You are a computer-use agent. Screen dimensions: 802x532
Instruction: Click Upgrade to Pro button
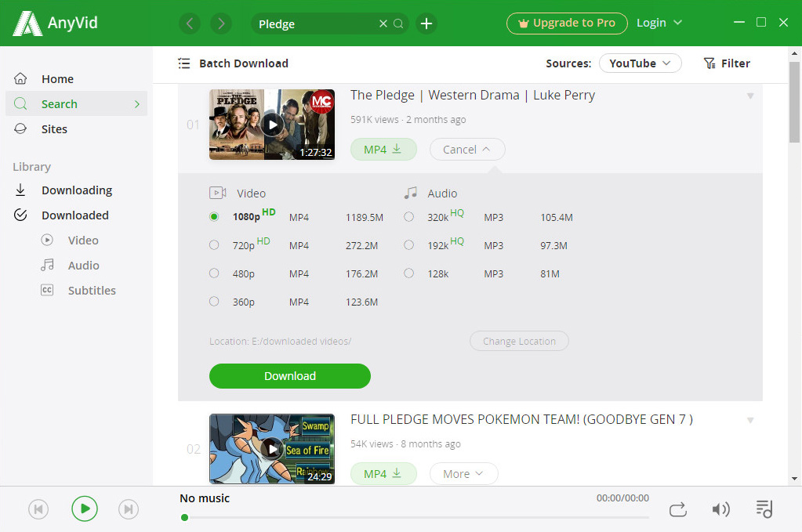point(567,23)
